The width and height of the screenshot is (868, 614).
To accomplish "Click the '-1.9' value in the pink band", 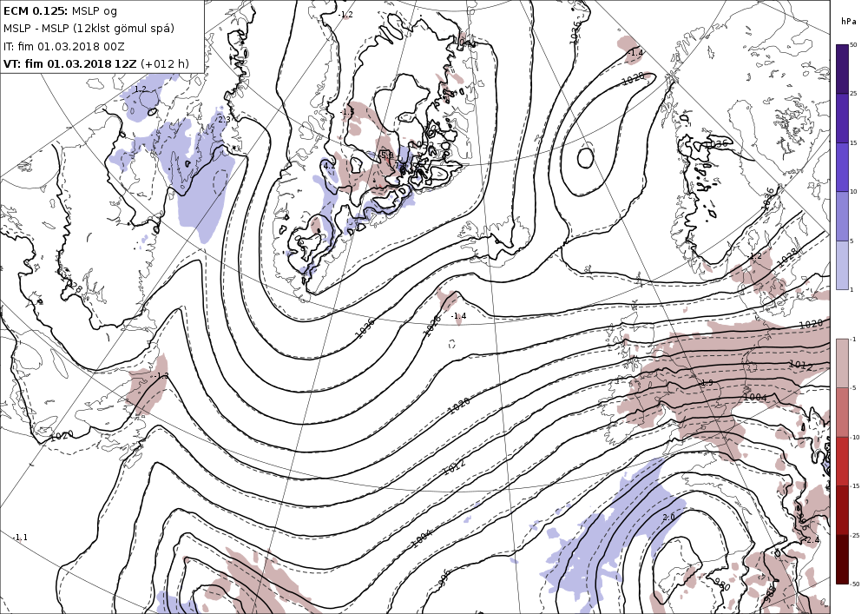I will [707, 383].
